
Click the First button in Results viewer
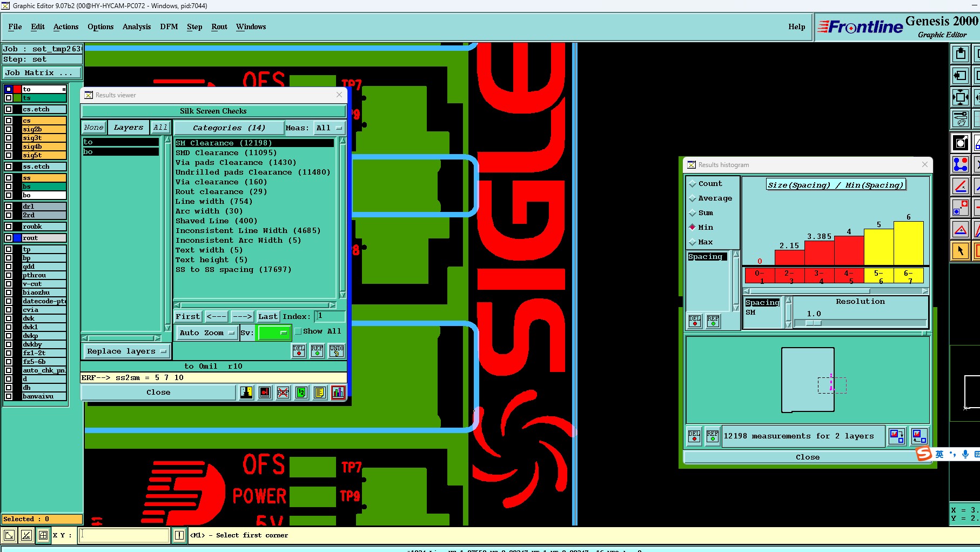[188, 317]
